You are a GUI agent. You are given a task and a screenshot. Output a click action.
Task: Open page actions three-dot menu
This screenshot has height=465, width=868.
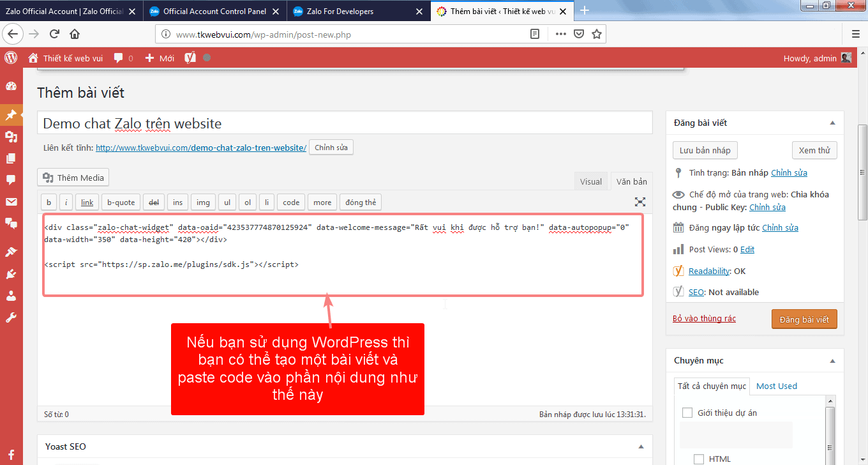(560, 34)
